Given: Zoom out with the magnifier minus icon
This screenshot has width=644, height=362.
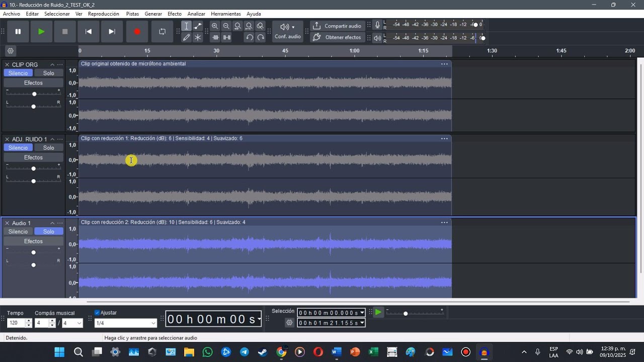Looking at the screenshot, I should click(226, 26).
